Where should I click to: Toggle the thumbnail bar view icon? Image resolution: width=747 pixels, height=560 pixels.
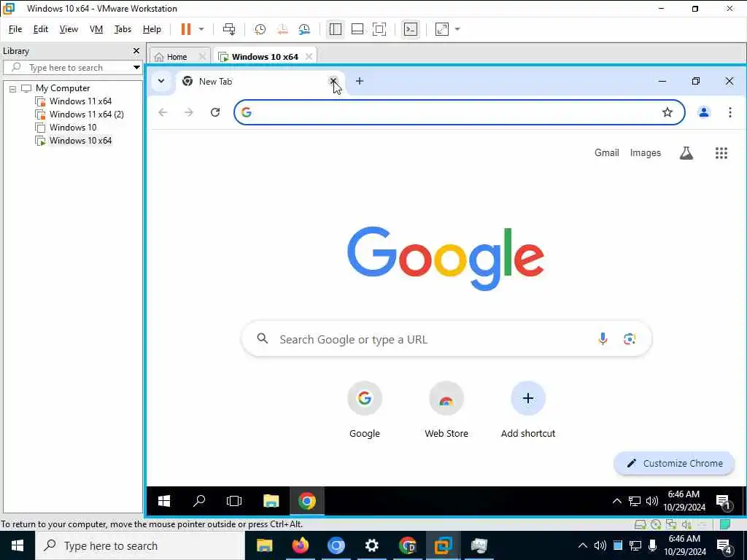pos(357,29)
